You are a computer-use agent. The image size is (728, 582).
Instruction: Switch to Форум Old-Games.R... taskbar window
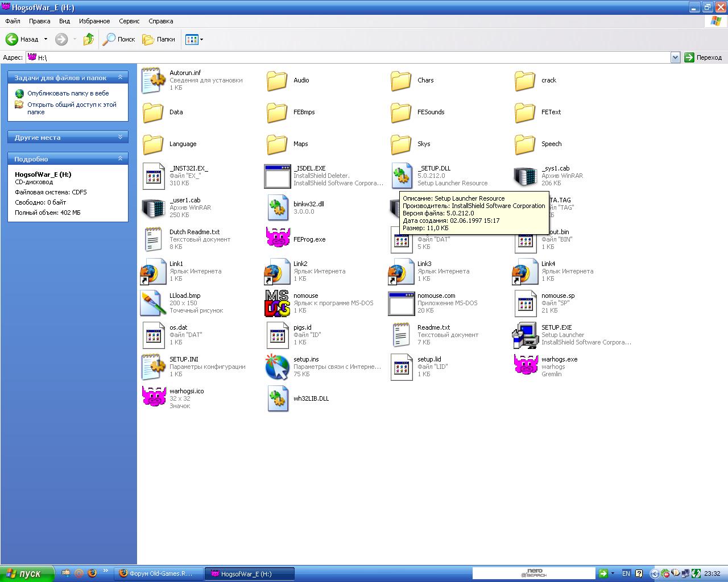pyautogui.click(x=158, y=573)
